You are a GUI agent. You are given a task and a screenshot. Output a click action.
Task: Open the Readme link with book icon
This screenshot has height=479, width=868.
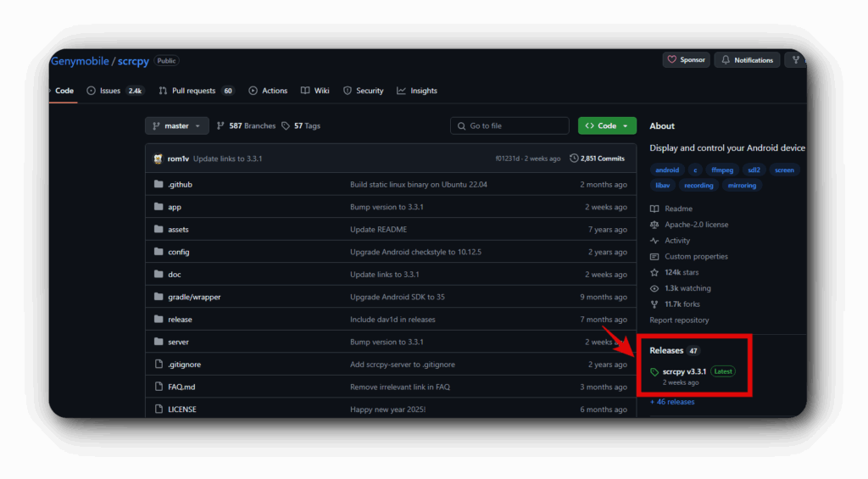(x=671, y=209)
